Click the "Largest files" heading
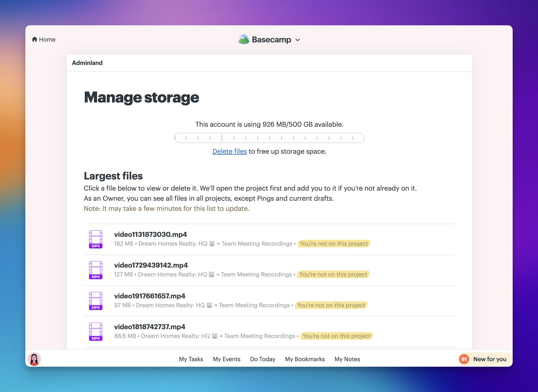This screenshot has height=392, width=538. (x=113, y=176)
